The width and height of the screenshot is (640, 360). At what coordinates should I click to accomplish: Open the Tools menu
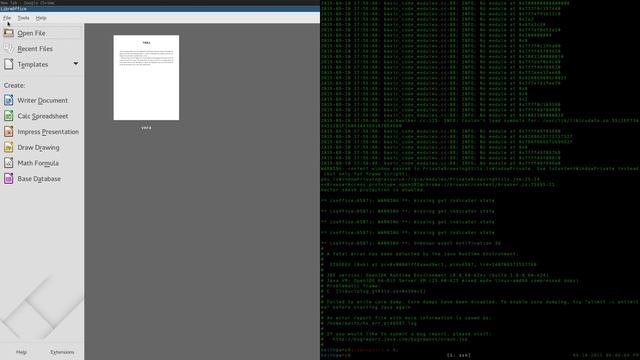(x=23, y=18)
